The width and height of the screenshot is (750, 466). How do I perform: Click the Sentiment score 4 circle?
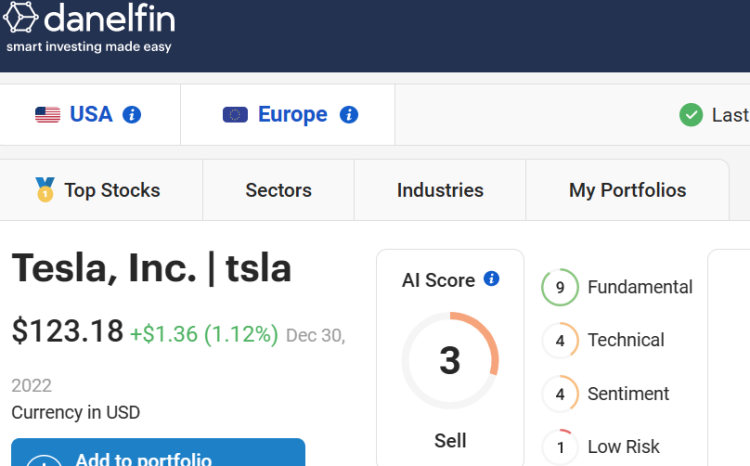560,394
